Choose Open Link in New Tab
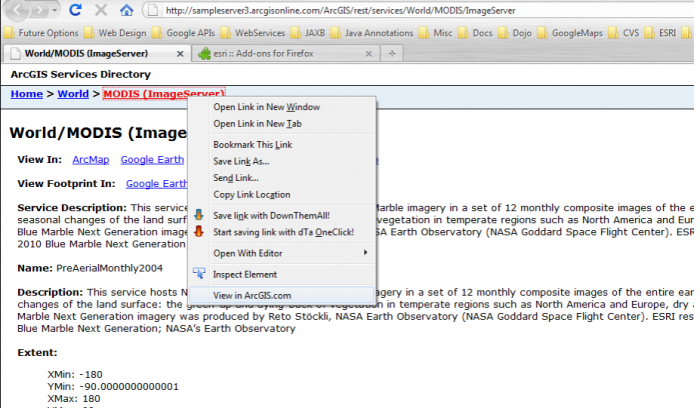700x408 pixels. [282, 124]
